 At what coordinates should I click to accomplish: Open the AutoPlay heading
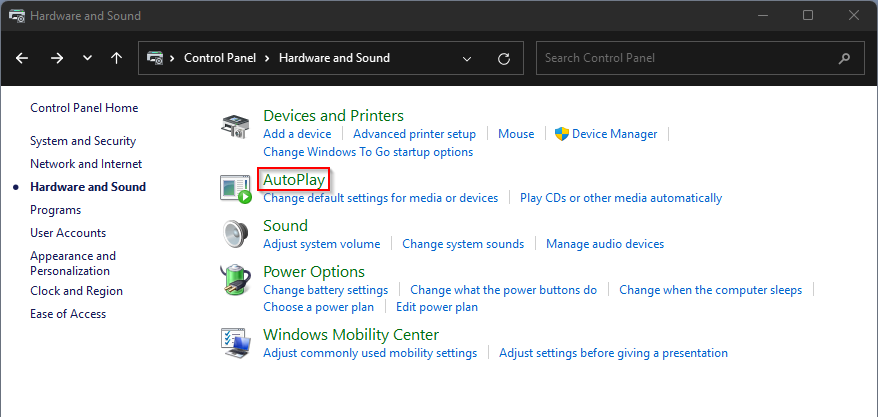294,180
